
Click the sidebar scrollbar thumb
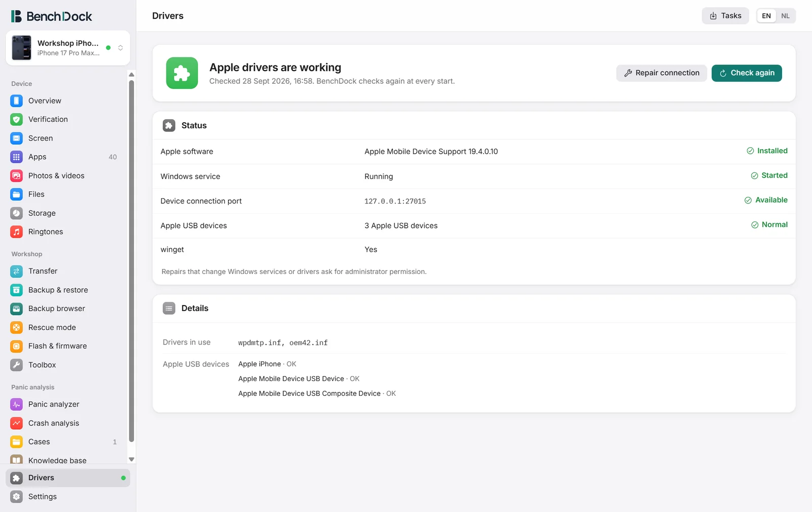131,261
